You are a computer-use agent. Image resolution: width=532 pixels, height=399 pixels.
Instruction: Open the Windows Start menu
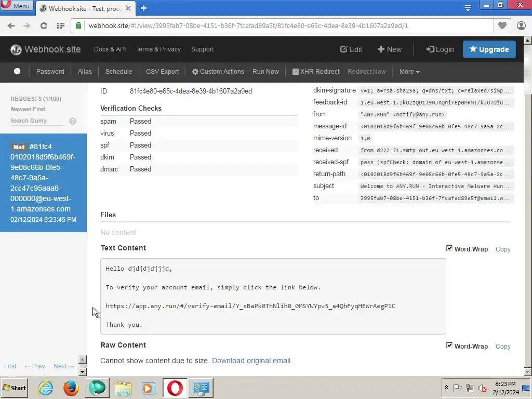[15, 388]
